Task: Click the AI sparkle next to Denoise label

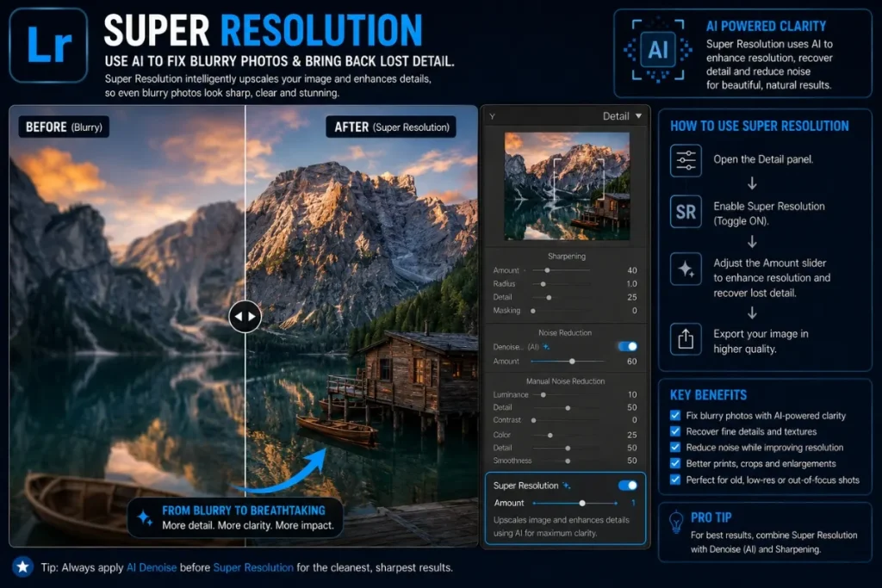Action: tap(546, 347)
